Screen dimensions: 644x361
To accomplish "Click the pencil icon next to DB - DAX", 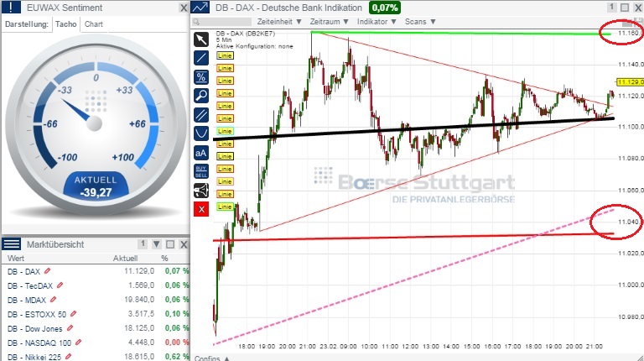I will click(47, 271).
